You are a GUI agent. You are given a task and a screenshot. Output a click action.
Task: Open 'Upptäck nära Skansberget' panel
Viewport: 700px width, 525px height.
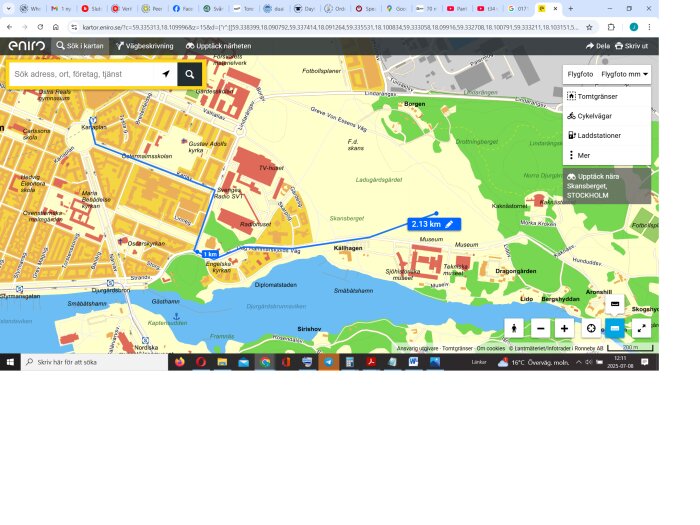[606, 186]
